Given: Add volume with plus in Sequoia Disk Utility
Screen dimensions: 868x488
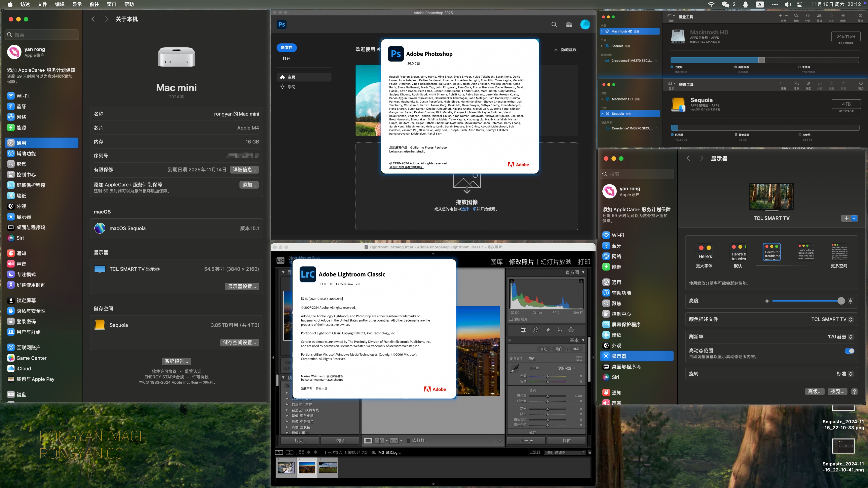Looking at the screenshot, I should [x=780, y=83].
